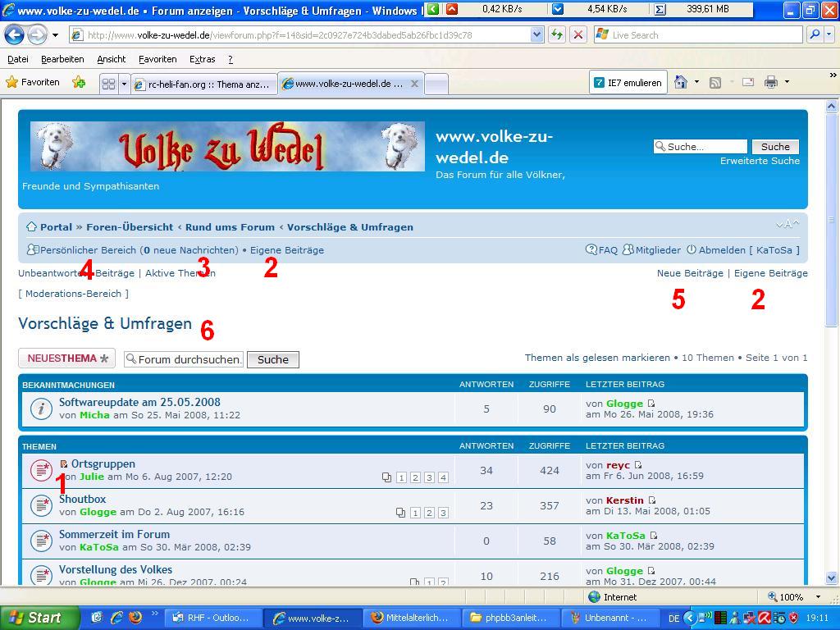View latest post icon next to Kerstin
This screenshot has width=840, height=630.
[x=652, y=500]
